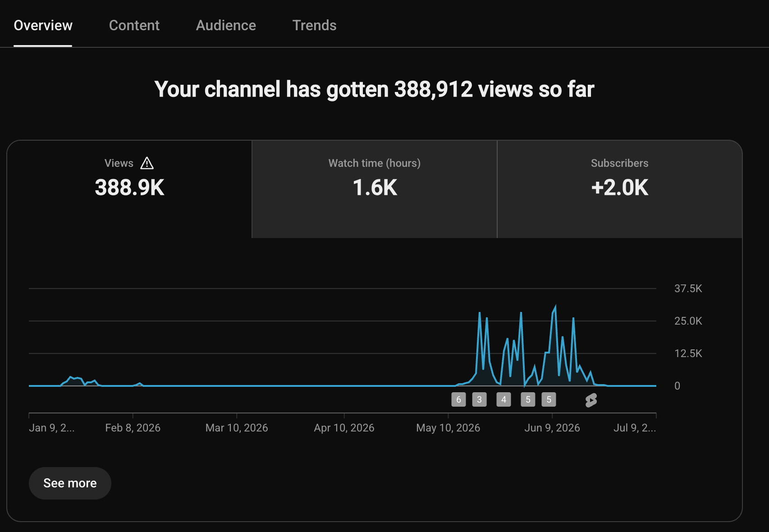Click the 5 marker beside the 4 marker
The image size is (769, 532).
coord(528,399)
